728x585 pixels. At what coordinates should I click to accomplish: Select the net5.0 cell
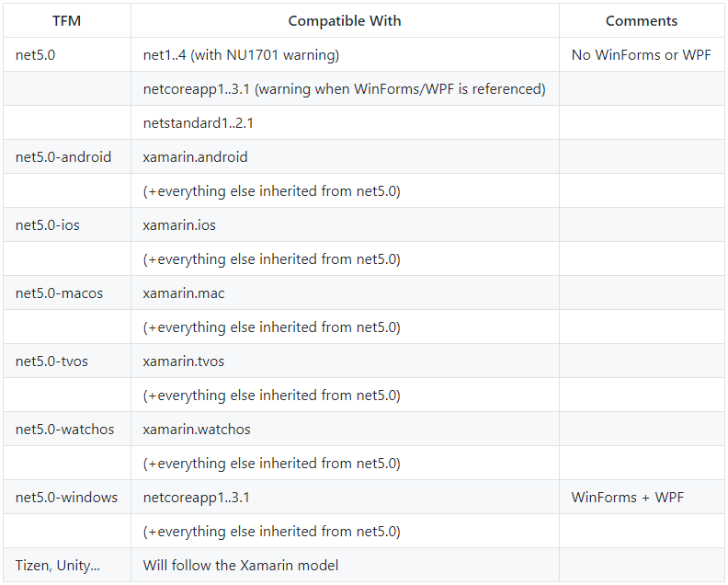tap(36, 55)
